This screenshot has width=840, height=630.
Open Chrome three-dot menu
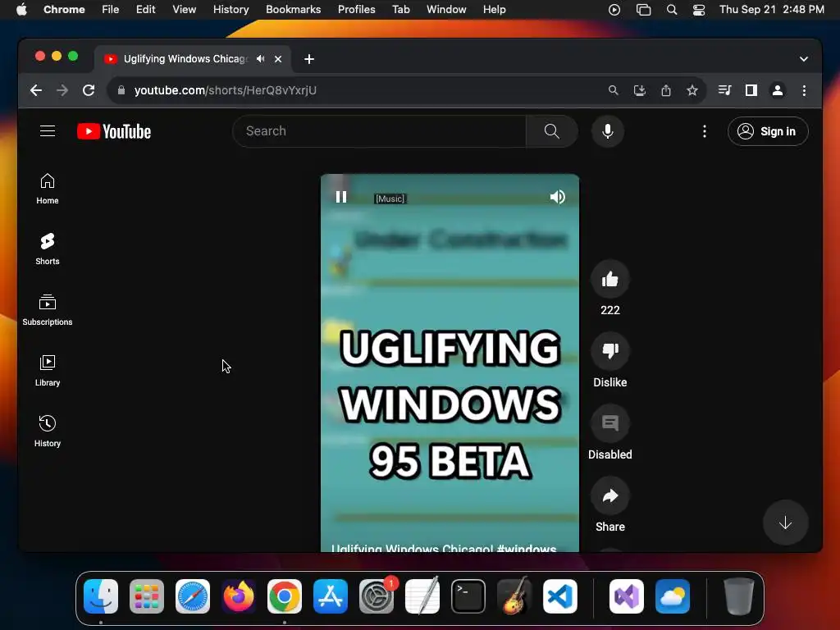click(804, 90)
